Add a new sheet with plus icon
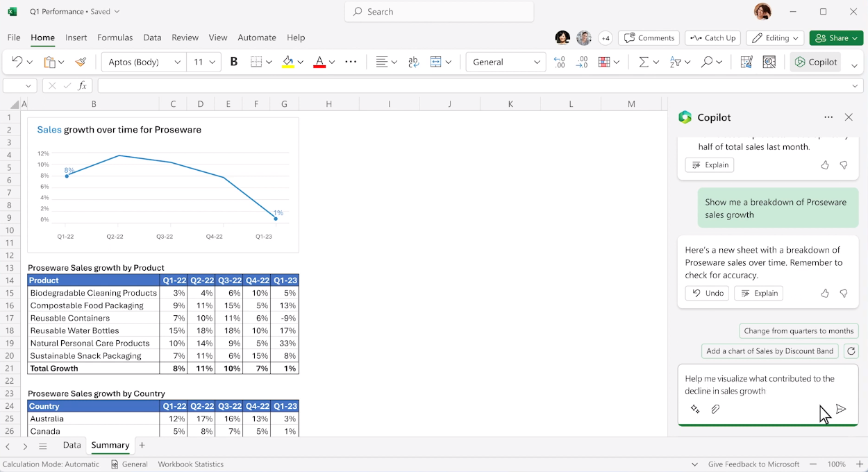This screenshot has height=472, width=868. tap(142, 445)
